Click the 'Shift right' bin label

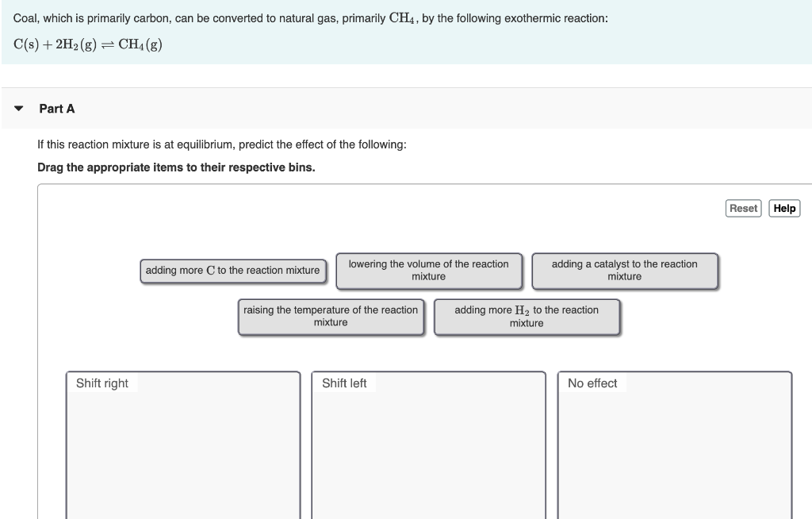pyautogui.click(x=102, y=383)
